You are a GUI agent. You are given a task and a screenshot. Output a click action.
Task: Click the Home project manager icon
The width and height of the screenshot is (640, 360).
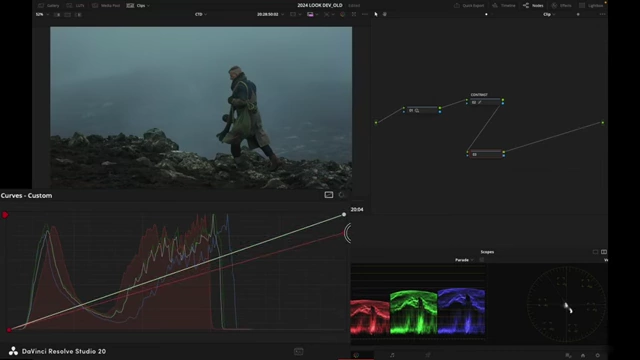(583, 356)
